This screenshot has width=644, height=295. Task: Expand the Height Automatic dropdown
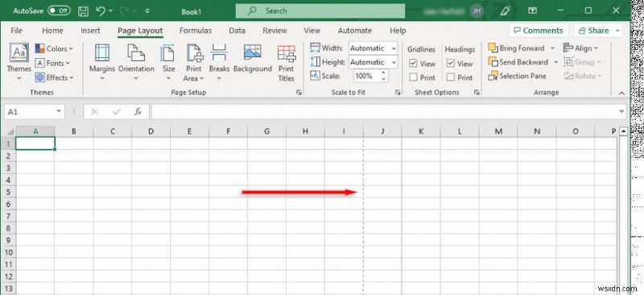pos(394,62)
